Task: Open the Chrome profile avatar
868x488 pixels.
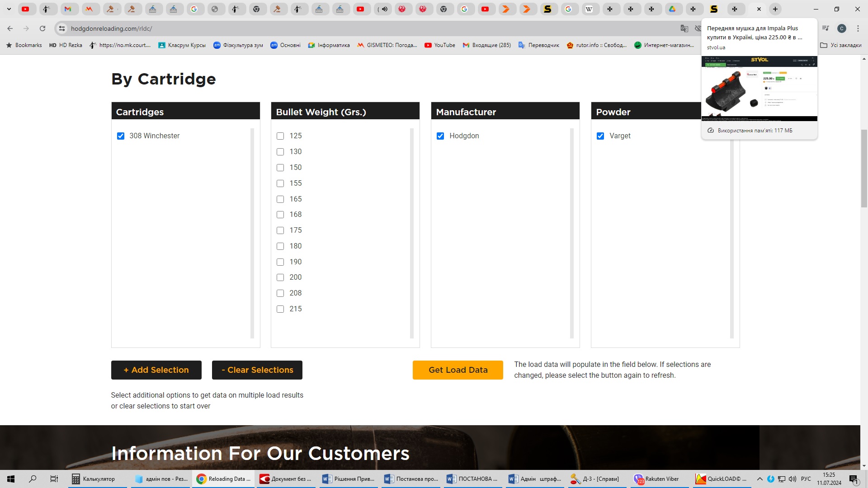Action: [841, 28]
